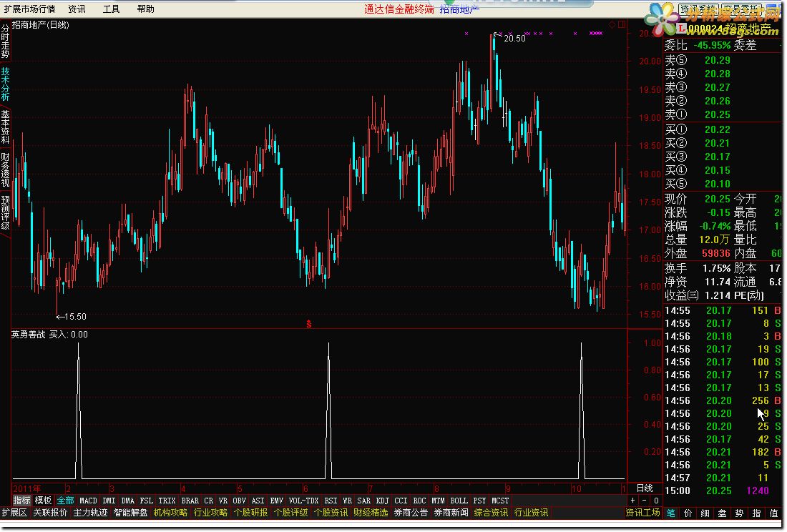Select the 笔 tab in quote panel
The height and width of the screenshot is (532, 787).
tap(671, 513)
